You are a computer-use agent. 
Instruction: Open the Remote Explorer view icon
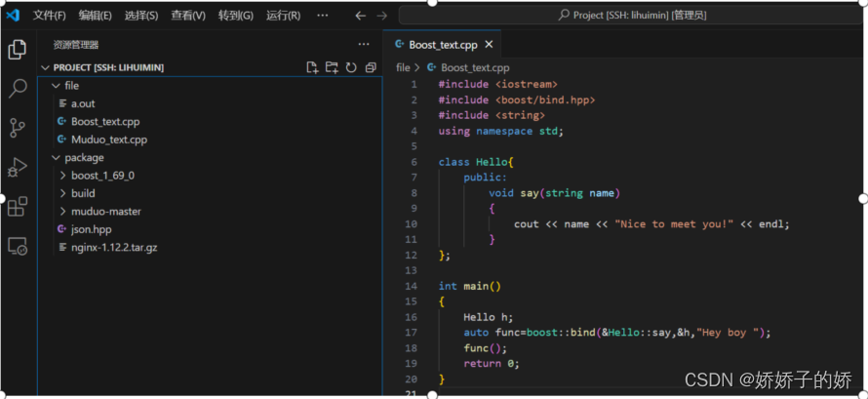pos(18,247)
